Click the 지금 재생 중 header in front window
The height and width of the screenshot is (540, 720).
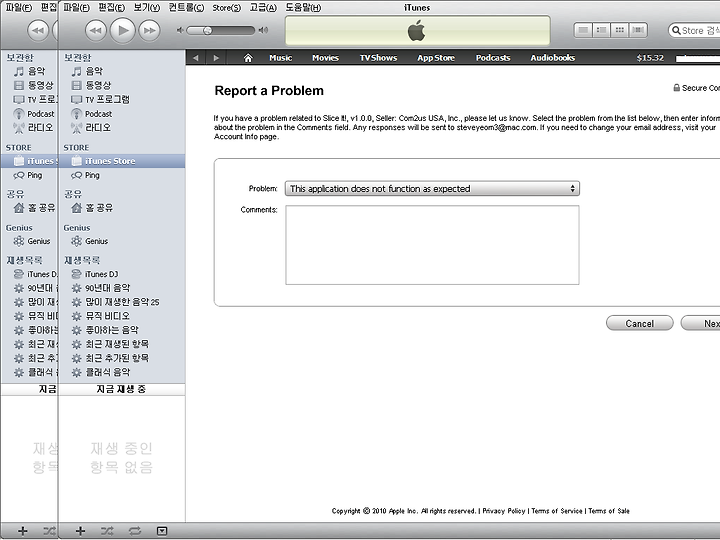[x=122, y=389]
